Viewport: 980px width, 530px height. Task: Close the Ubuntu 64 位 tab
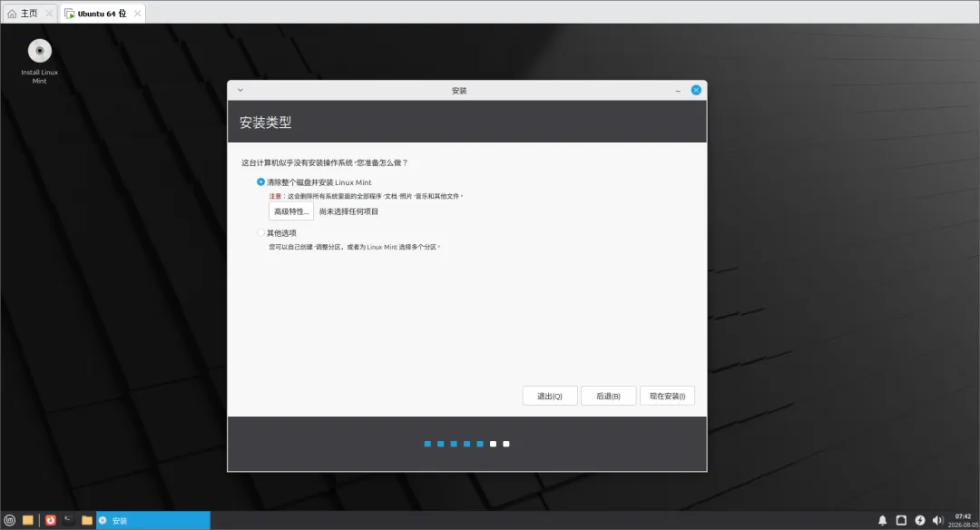pos(138,13)
